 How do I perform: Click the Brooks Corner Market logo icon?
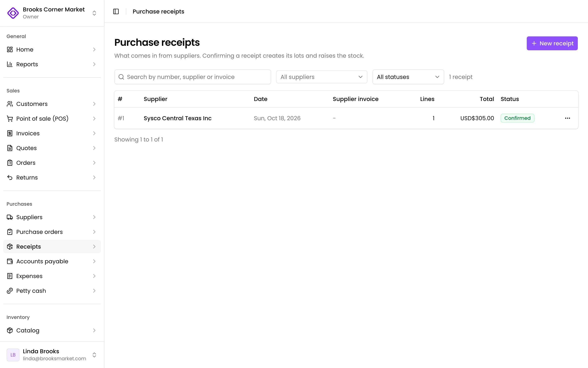(13, 13)
